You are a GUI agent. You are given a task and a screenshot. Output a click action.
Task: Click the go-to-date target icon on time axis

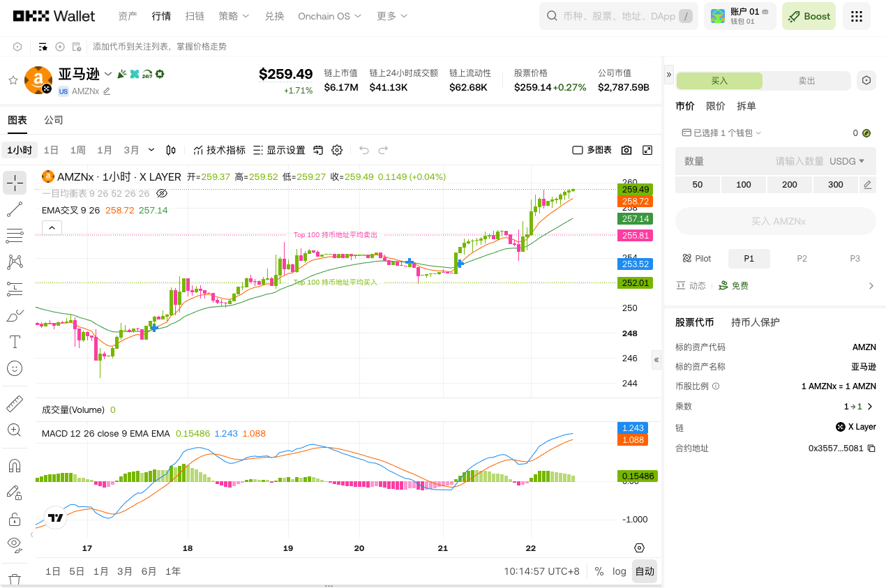(x=639, y=548)
